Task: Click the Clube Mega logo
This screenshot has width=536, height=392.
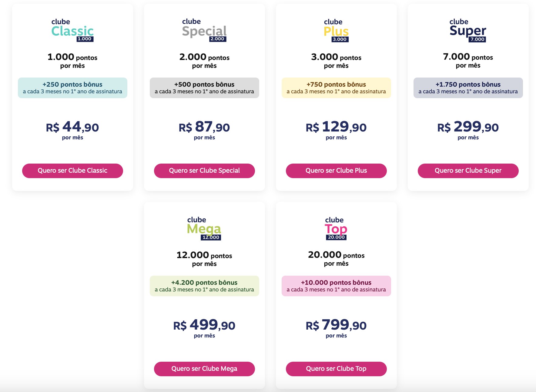Action: click(x=204, y=228)
